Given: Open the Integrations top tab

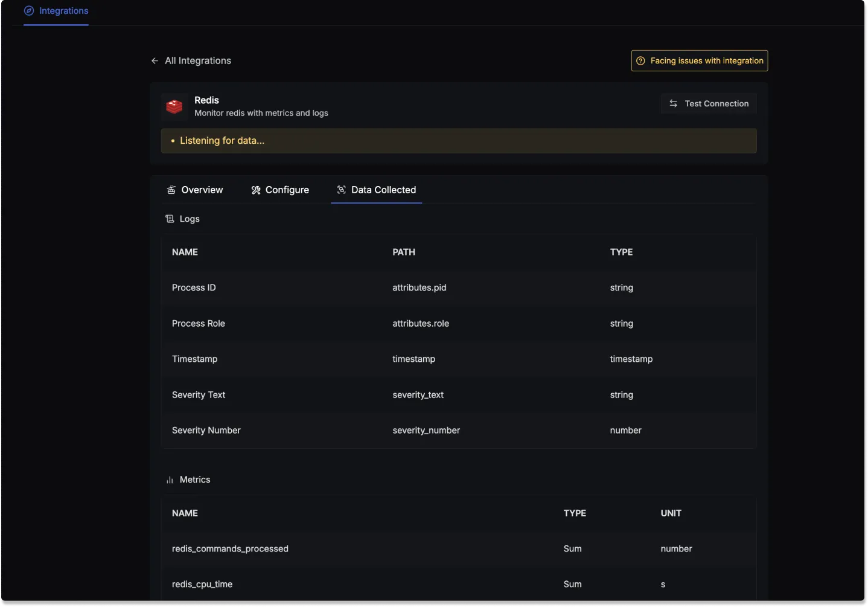Looking at the screenshot, I should (x=56, y=11).
